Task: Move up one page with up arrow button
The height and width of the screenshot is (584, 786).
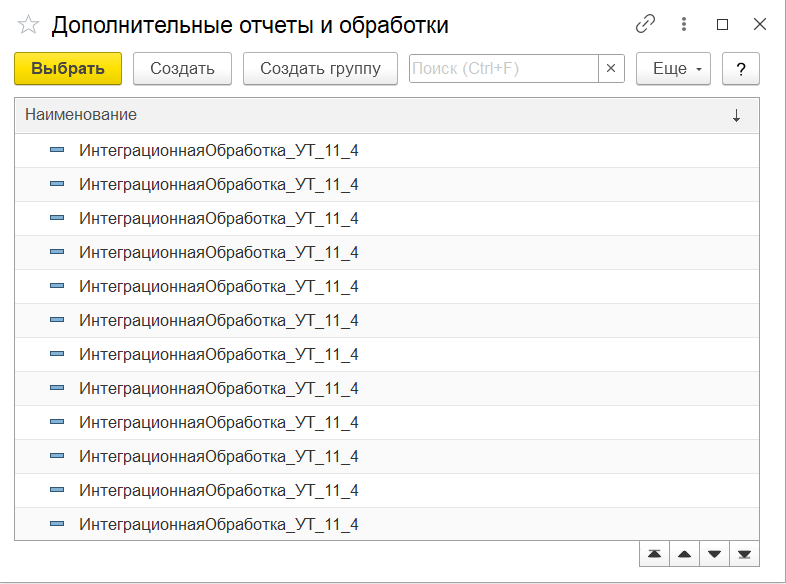Action: (x=684, y=554)
